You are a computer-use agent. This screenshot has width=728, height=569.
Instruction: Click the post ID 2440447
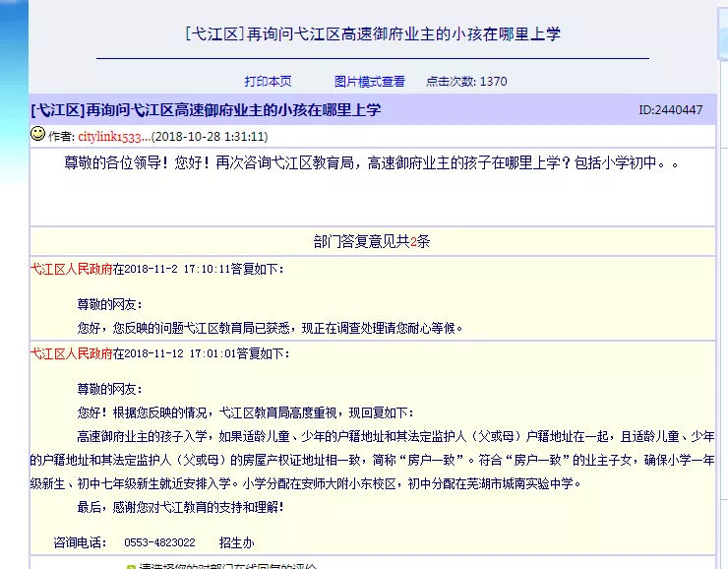tap(670, 110)
